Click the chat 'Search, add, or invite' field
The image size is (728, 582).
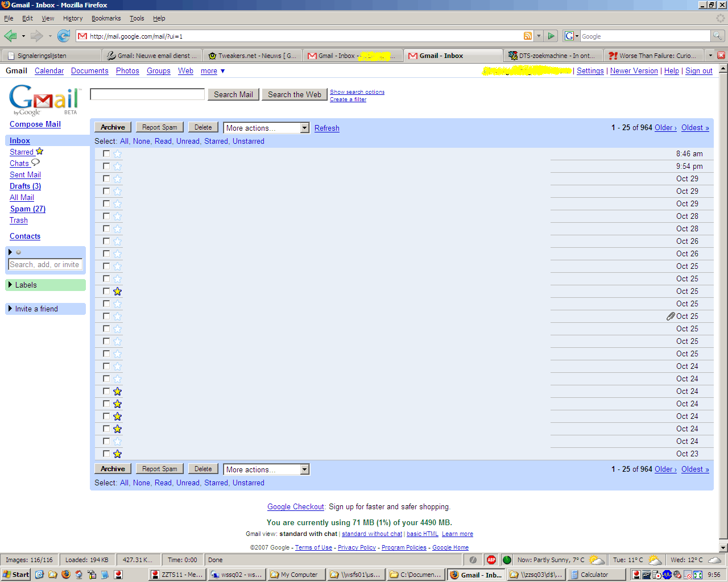45,264
